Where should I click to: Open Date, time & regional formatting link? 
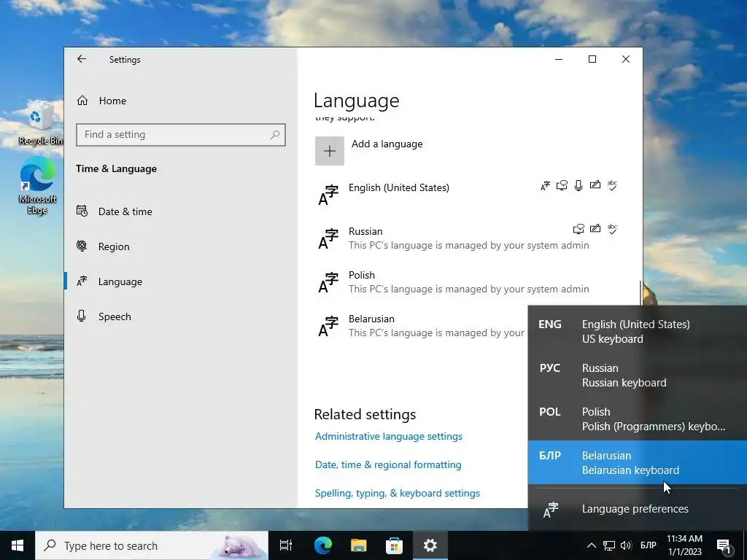point(388,464)
